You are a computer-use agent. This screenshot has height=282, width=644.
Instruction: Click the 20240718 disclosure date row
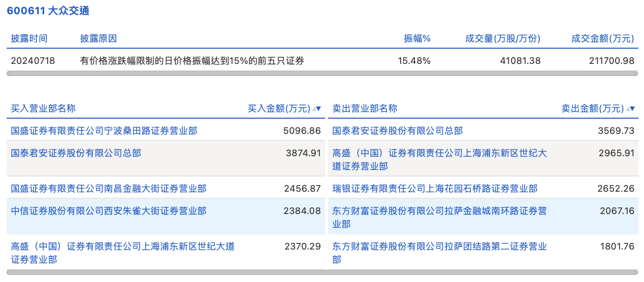tap(33, 61)
